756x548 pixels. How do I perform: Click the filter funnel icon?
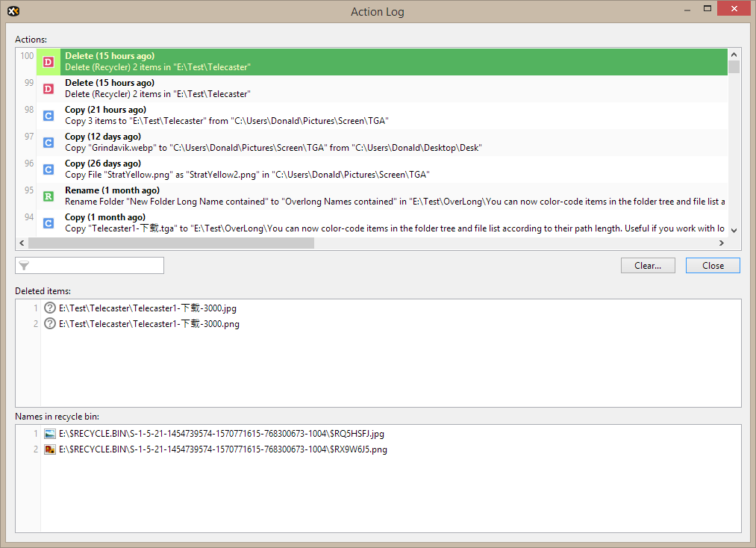tap(24, 266)
